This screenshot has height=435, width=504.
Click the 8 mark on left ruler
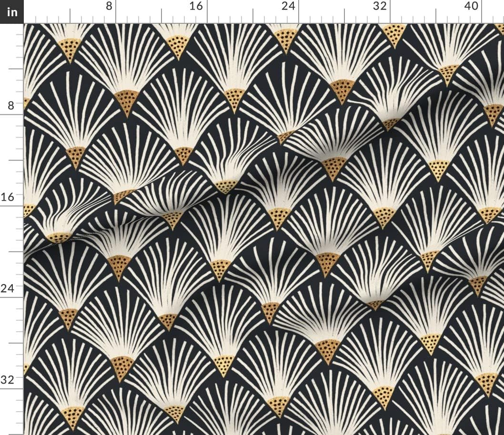(x=11, y=105)
